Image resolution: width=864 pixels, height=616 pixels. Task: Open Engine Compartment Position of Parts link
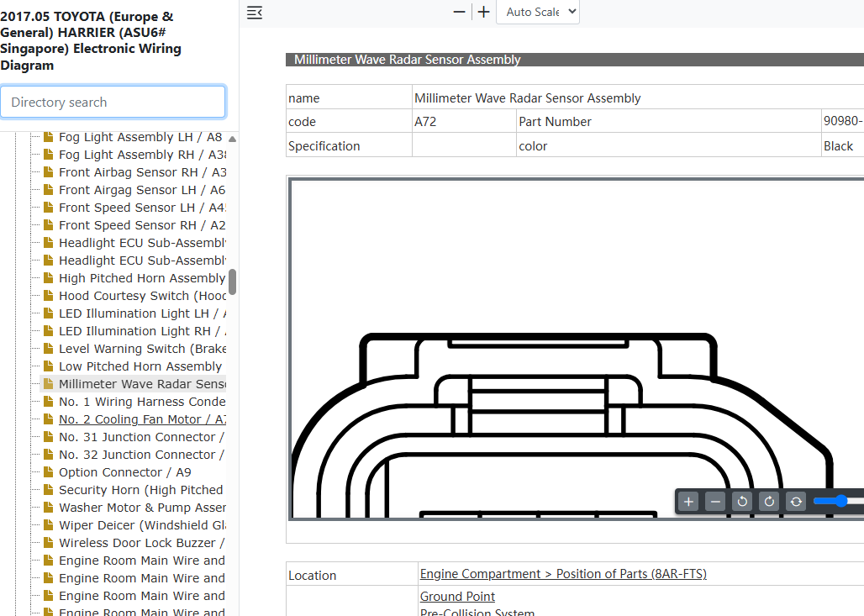[x=563, y=574]
